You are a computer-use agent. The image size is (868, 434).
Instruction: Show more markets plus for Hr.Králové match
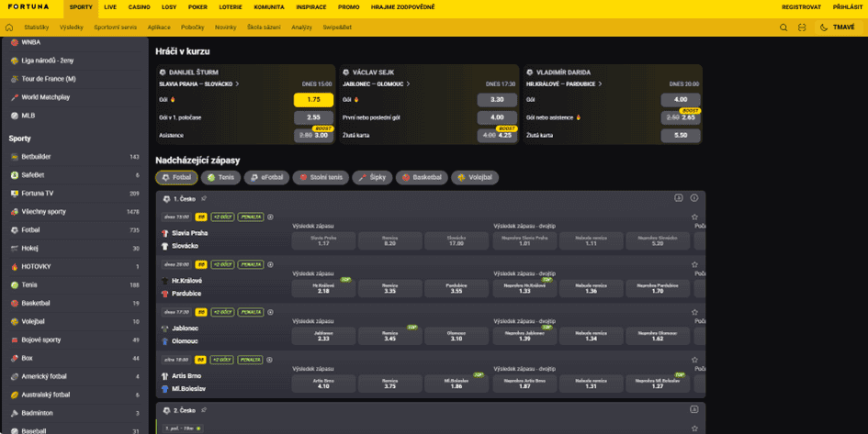point(270,265)
